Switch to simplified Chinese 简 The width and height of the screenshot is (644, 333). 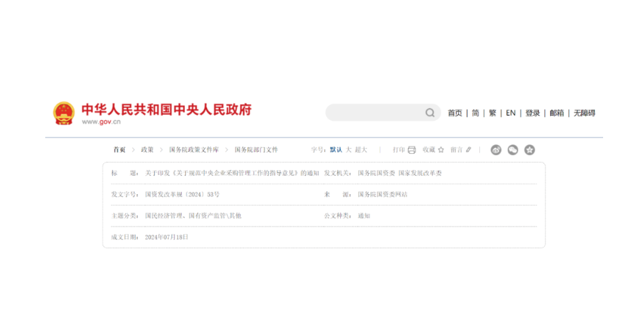[475, 113]
